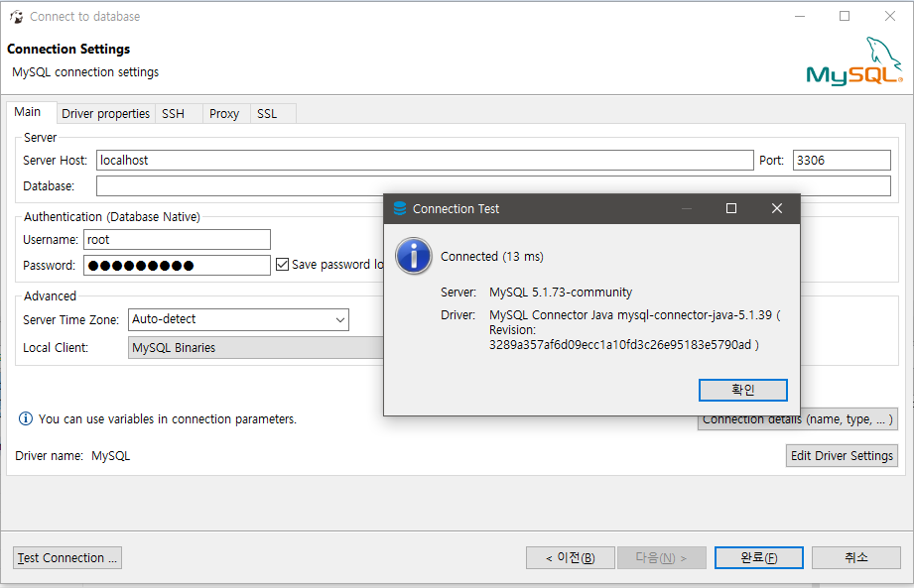Click the DBeaver icon in Connection Test title

[x=400, y=208]
